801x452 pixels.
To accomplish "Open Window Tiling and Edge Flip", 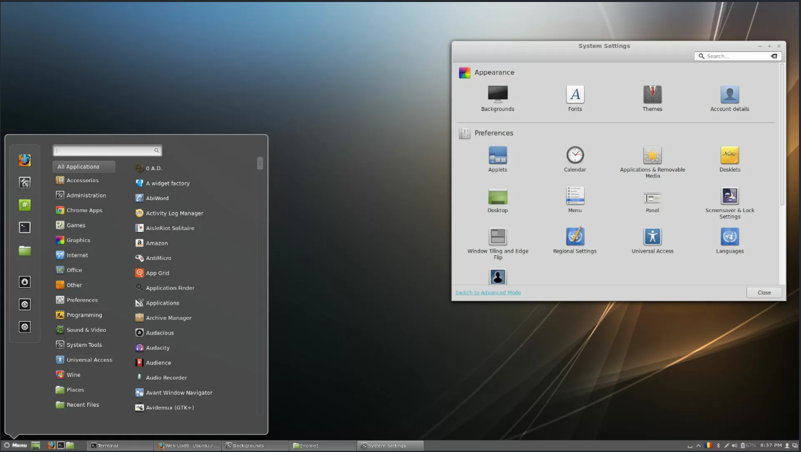I will click(497, 238).
